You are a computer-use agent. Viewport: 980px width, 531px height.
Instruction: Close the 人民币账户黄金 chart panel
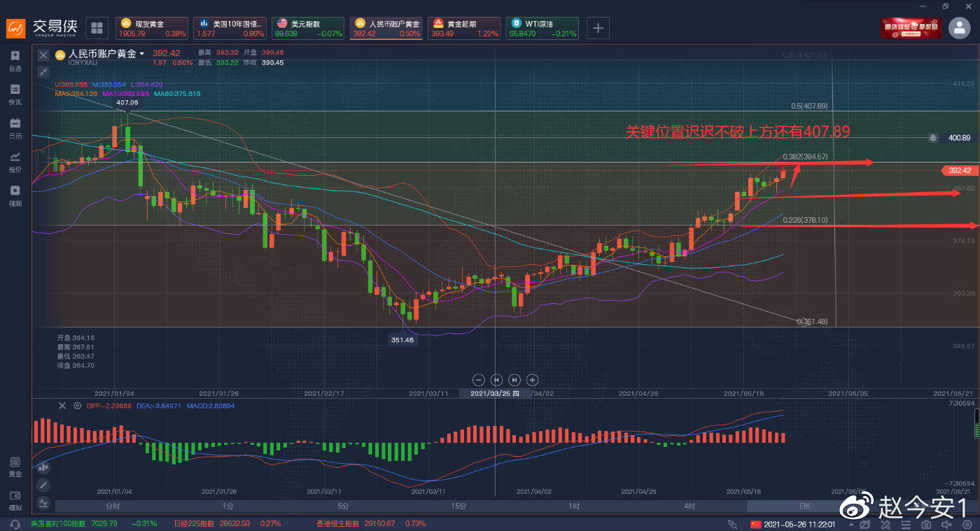(x=43, y=55)
